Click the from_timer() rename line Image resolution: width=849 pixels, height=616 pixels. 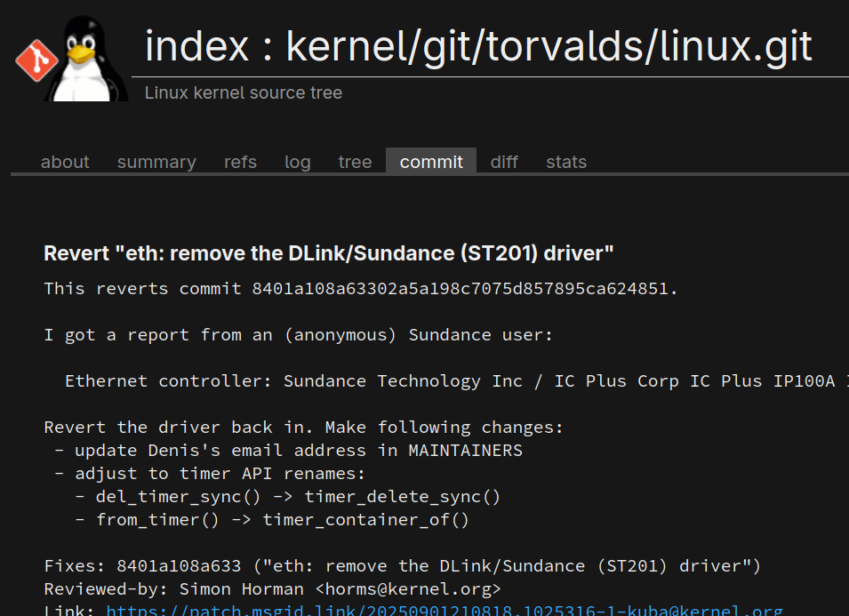point(272,520)
